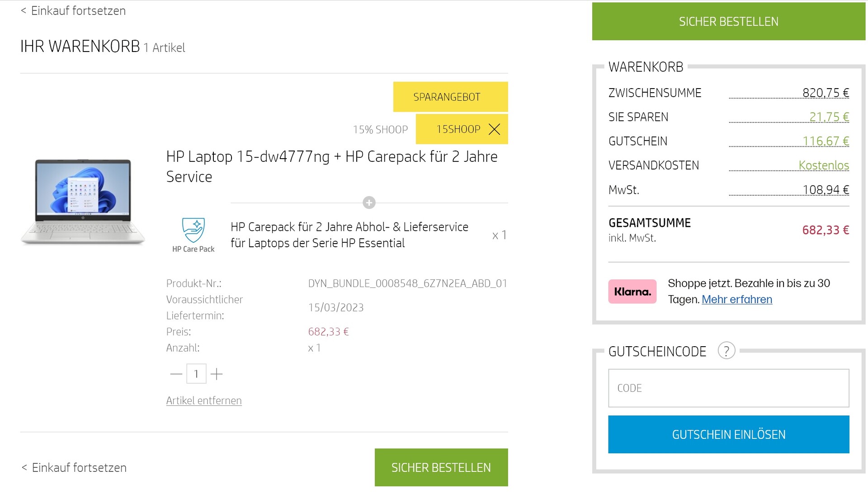Click the HP laptop product thumbnail
868x494 pixels.
83,201
